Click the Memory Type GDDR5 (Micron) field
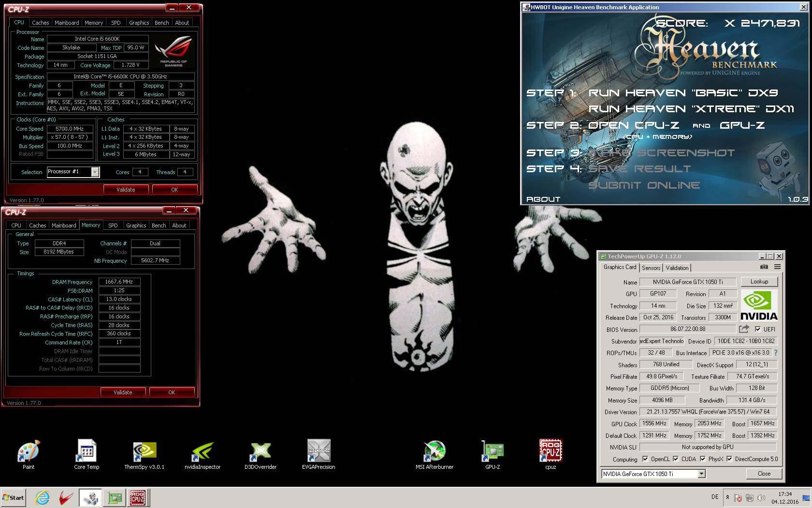The width and height of the screenshot is (812, 508). (x=670, y=388)
